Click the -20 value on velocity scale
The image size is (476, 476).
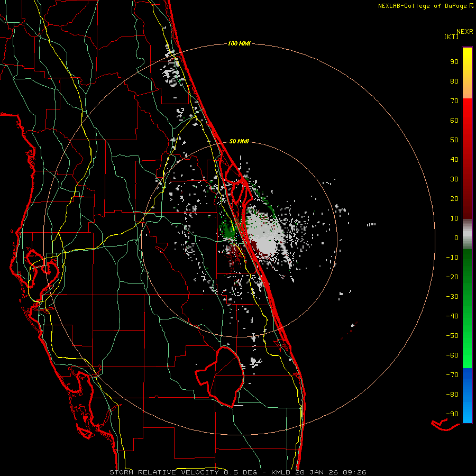pyautogui.click(x=452, y=277)
